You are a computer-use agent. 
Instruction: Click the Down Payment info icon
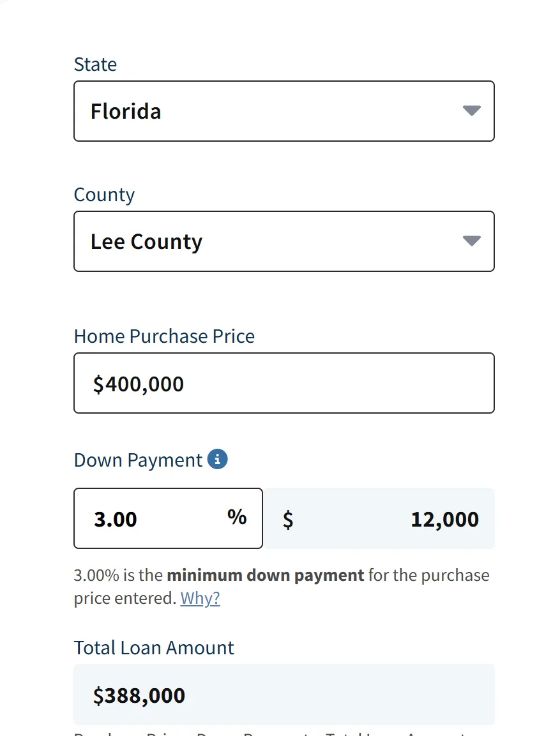[x=218, y=459]
